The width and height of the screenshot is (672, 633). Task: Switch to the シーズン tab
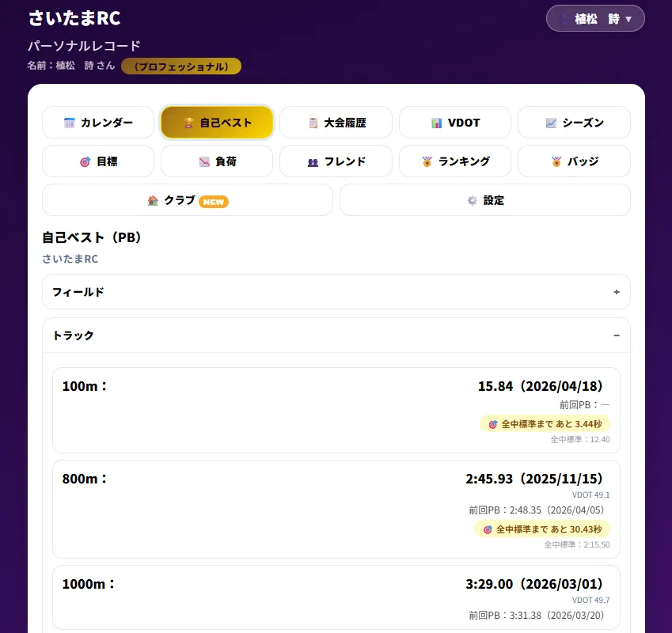pyautogui.click(x=575, y=123)
